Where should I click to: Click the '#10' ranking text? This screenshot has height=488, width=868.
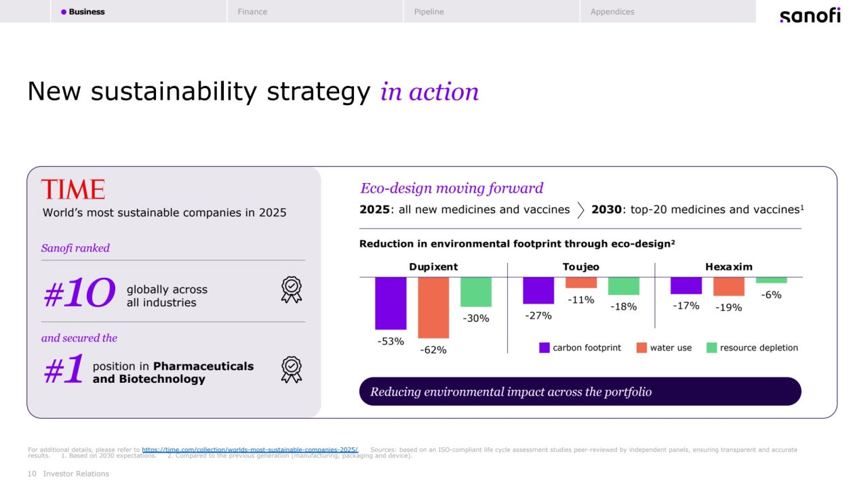pyautogui.click(x=79, y=293)
